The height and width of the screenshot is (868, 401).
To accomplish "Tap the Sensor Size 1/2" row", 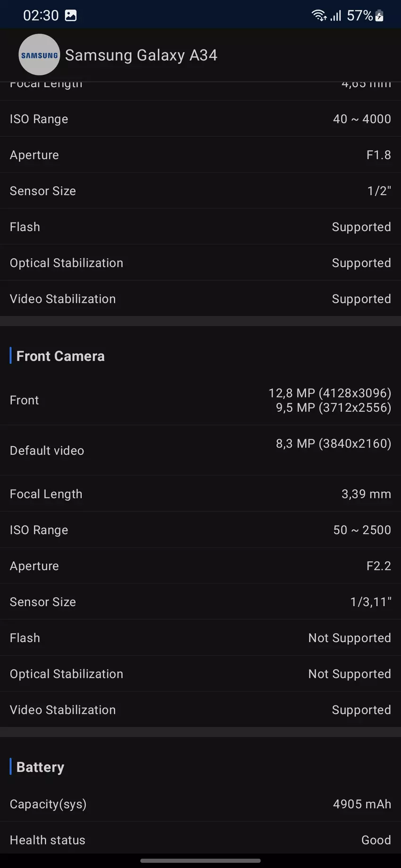I will pyautogui.click(x=200, y=191).
